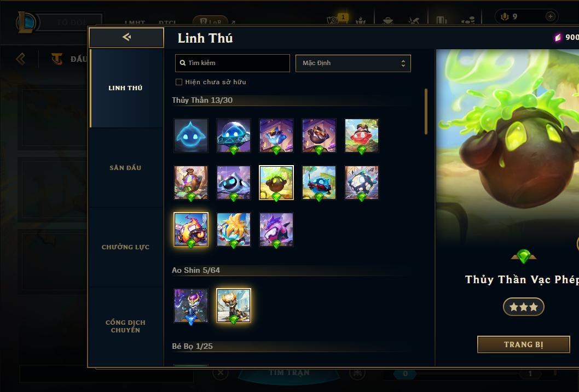This screenshot has height=392, width=579.
Task: Enable the Hiện chưa sở hữu checkbox
Action: point(179,82)
